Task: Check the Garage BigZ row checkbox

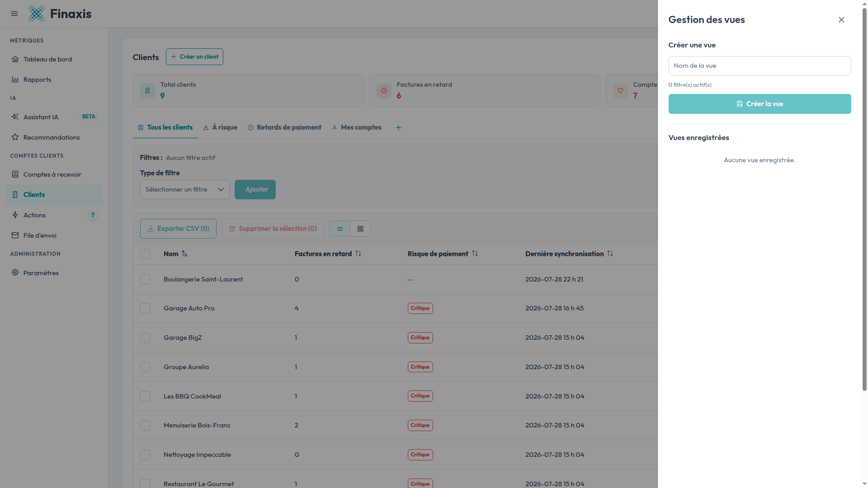Action: pyautogui.click(x=145, y=338)
